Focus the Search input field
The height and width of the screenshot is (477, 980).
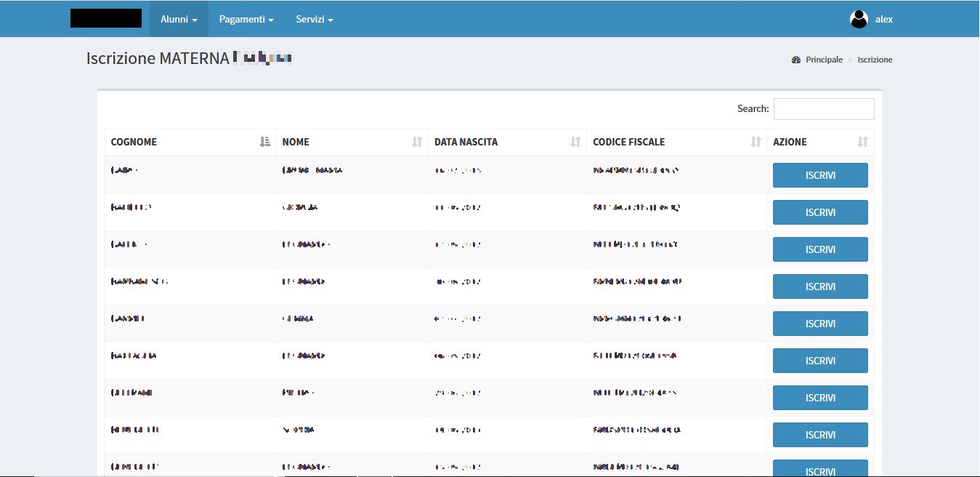click(824, 109)
